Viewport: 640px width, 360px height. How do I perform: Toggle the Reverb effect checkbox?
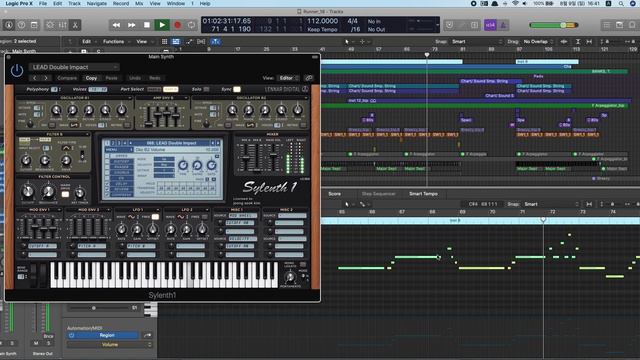pos(107,189)
